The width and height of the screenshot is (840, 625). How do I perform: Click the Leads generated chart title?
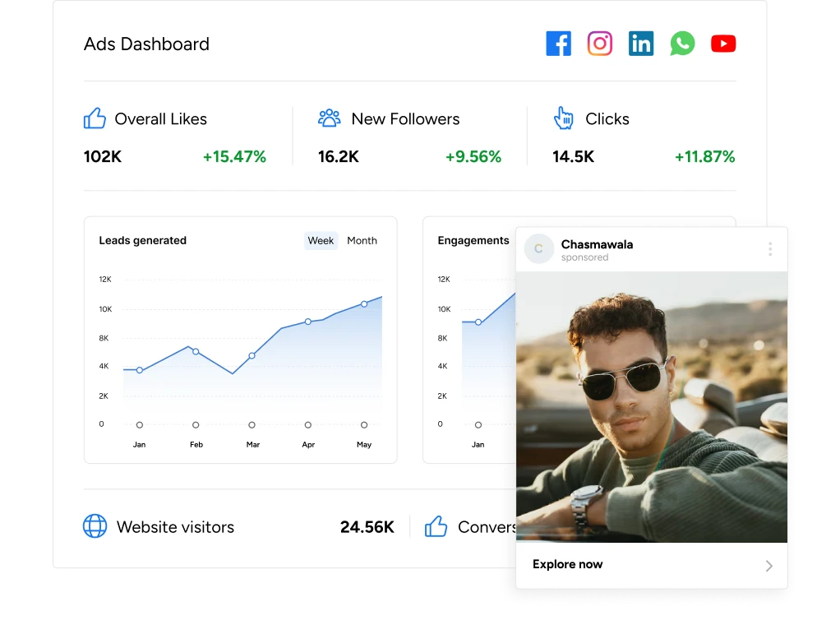point(142,240)
